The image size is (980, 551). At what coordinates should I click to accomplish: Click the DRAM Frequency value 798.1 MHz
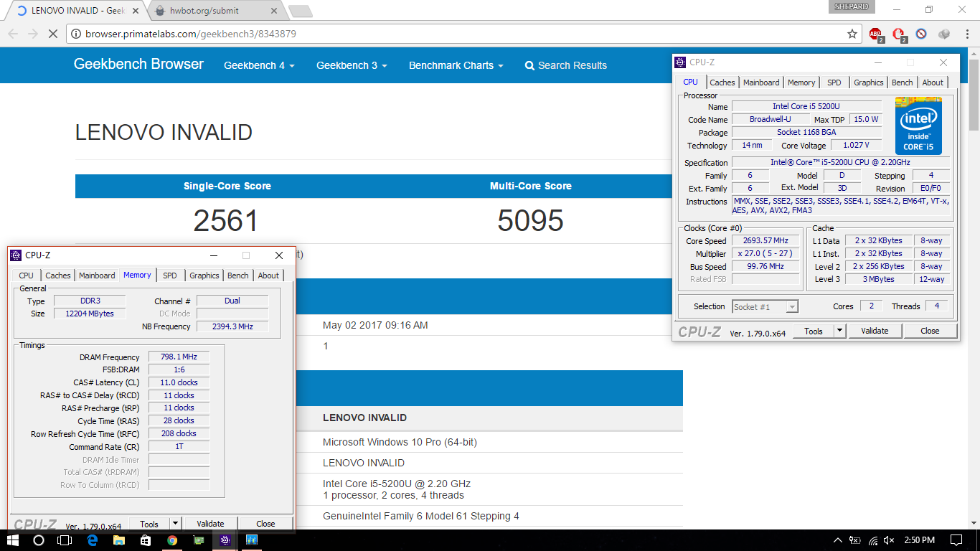pyautogui.click(x=179, y=357)
